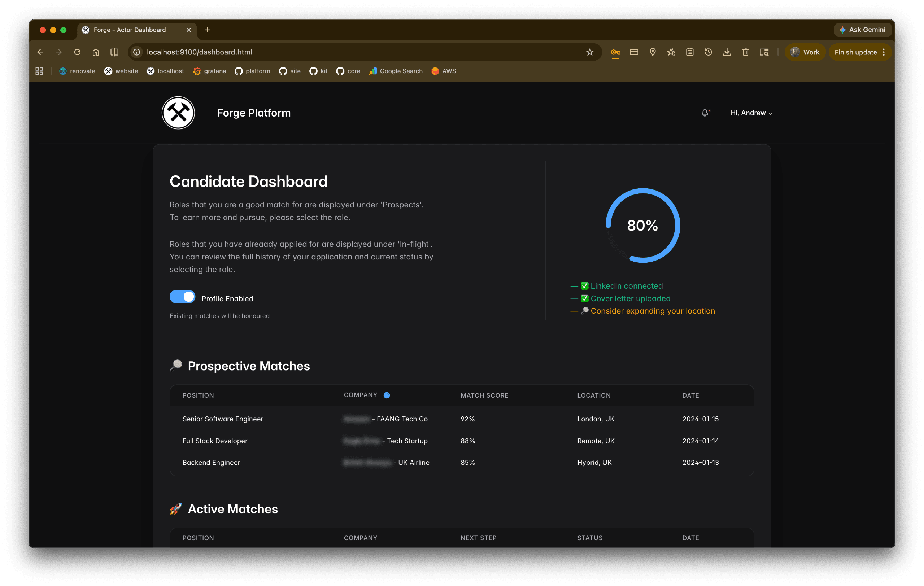
Task: Click the location pin toolbar icon
Action: [x=652, y=52]
